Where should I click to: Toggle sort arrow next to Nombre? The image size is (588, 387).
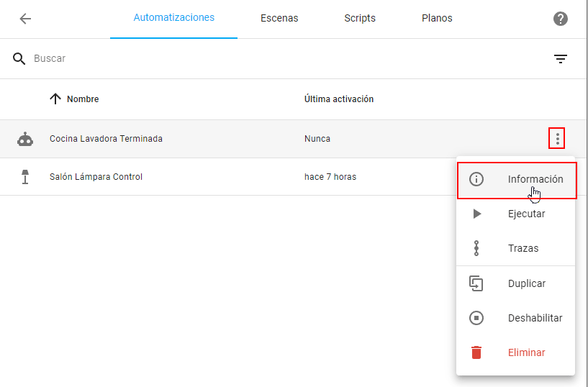(55, 99)
